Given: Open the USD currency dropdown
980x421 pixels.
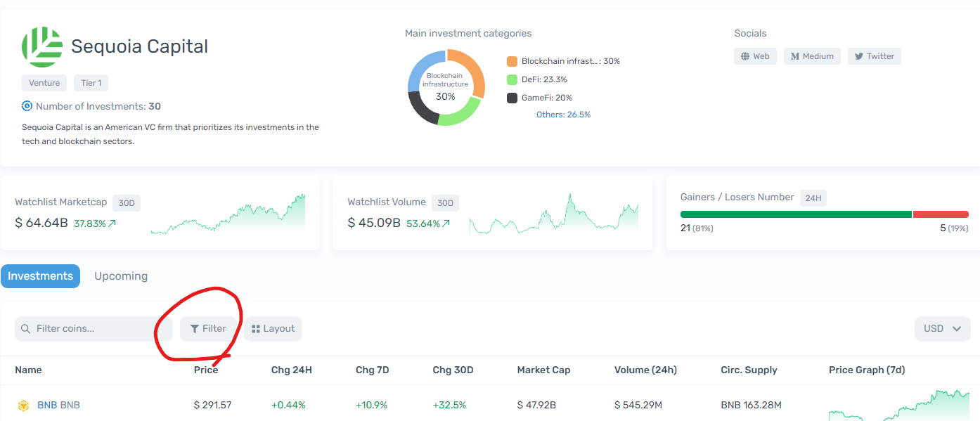Looking at the screenshot, I should pyautogui.click(x=943, y=329).
